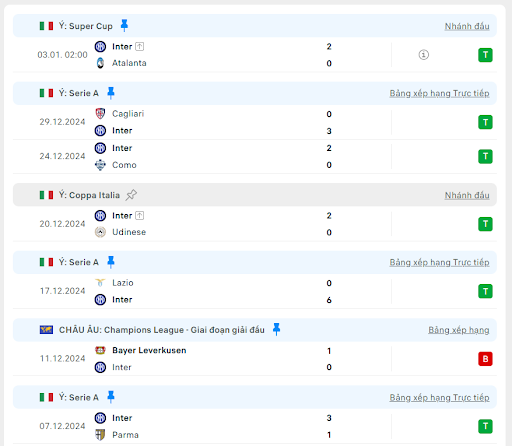
Task: Click the Bayer Leverkusen crest
Action: click(x=100, y=350)
